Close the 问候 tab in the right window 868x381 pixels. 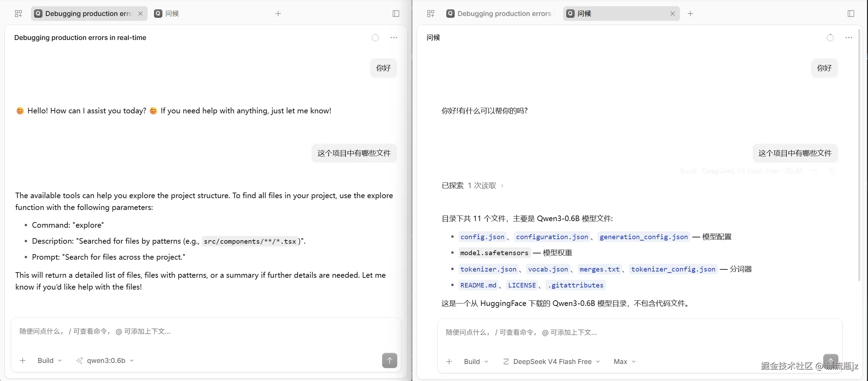[673, 14]
